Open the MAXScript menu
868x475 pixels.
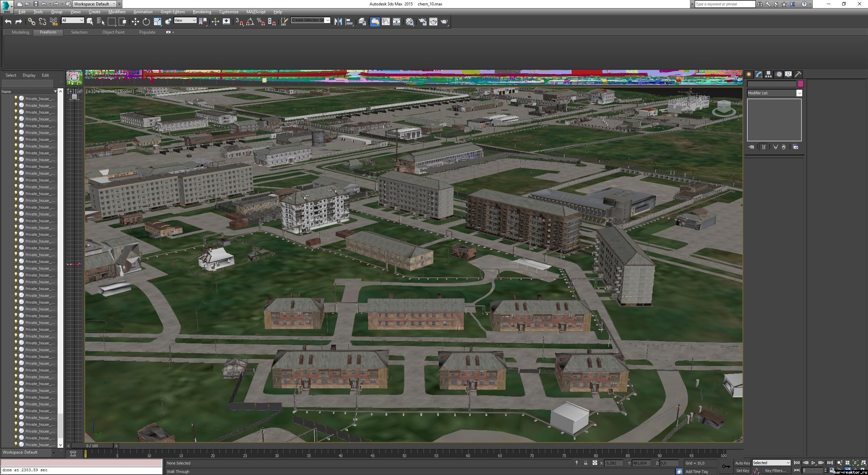(x=256, y=12)
